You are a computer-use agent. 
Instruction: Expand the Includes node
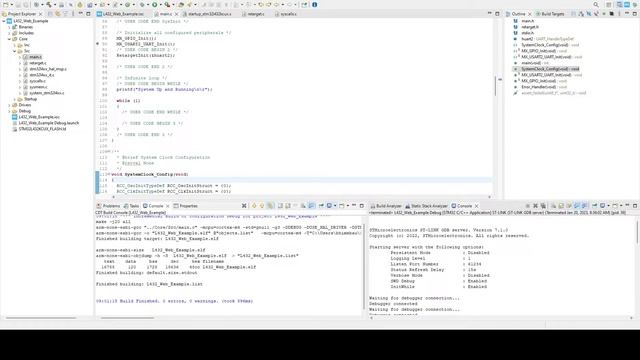coord(9,33)
